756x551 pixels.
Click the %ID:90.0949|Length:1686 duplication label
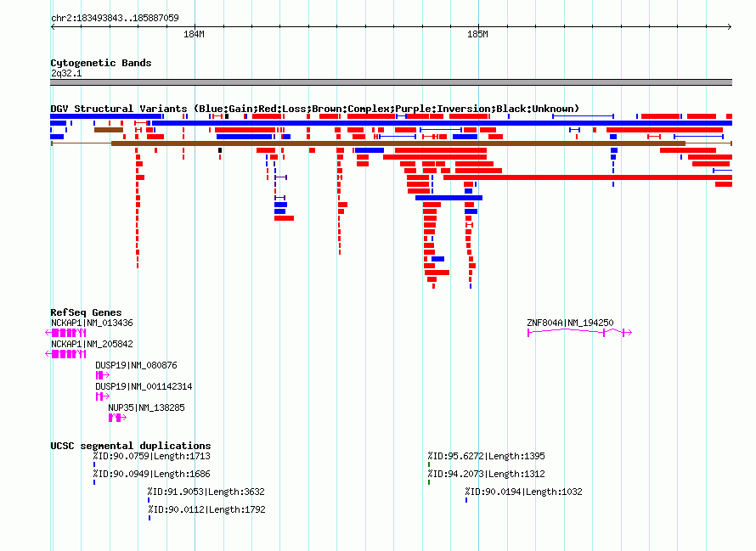[152, 474]
